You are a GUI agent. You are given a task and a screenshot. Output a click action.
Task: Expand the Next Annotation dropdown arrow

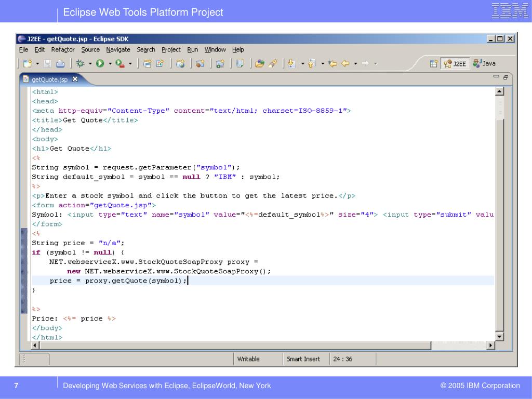coord(302,63)
